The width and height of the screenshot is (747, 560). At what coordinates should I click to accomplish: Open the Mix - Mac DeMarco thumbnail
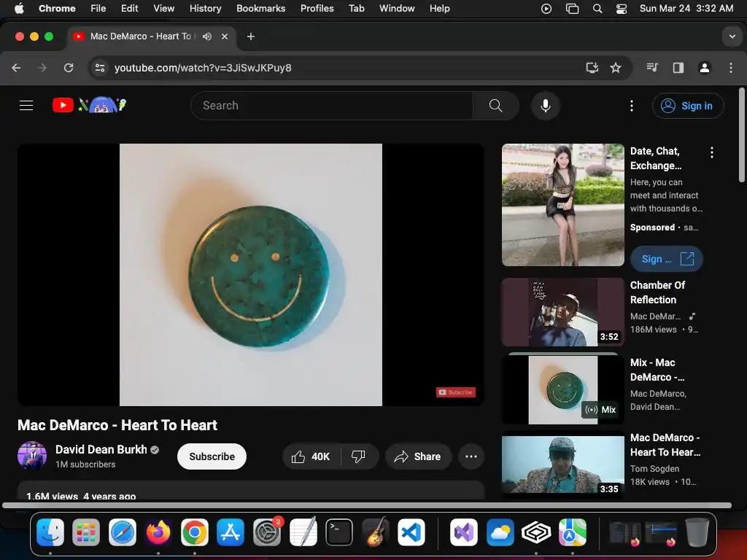[562, 389]
